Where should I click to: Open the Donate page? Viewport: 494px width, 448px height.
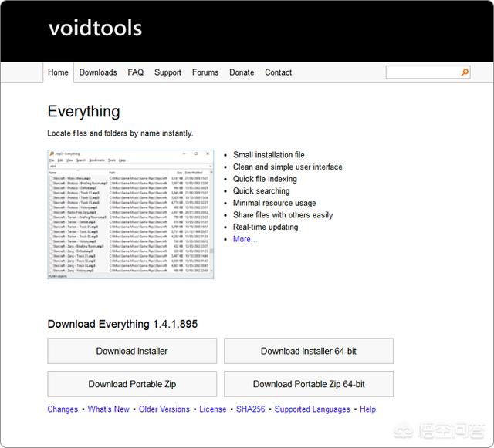(242, 72)
